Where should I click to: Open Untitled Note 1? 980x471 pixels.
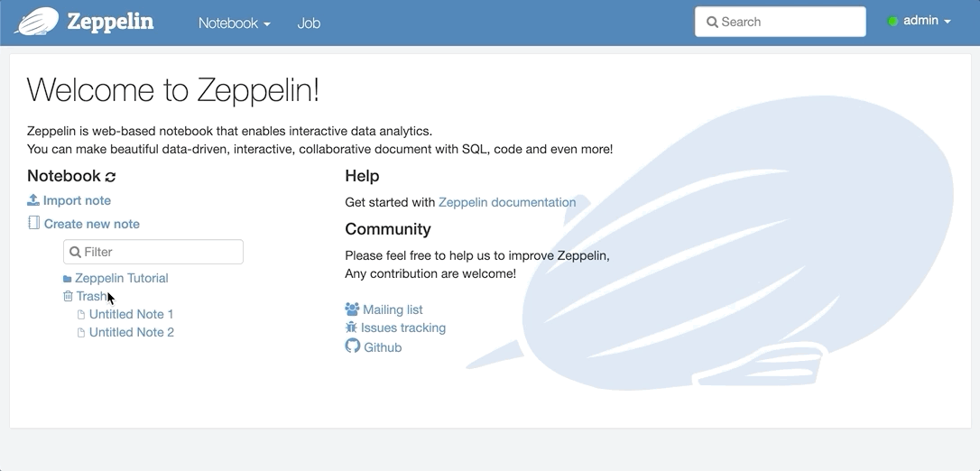click(x=131, y=314)
